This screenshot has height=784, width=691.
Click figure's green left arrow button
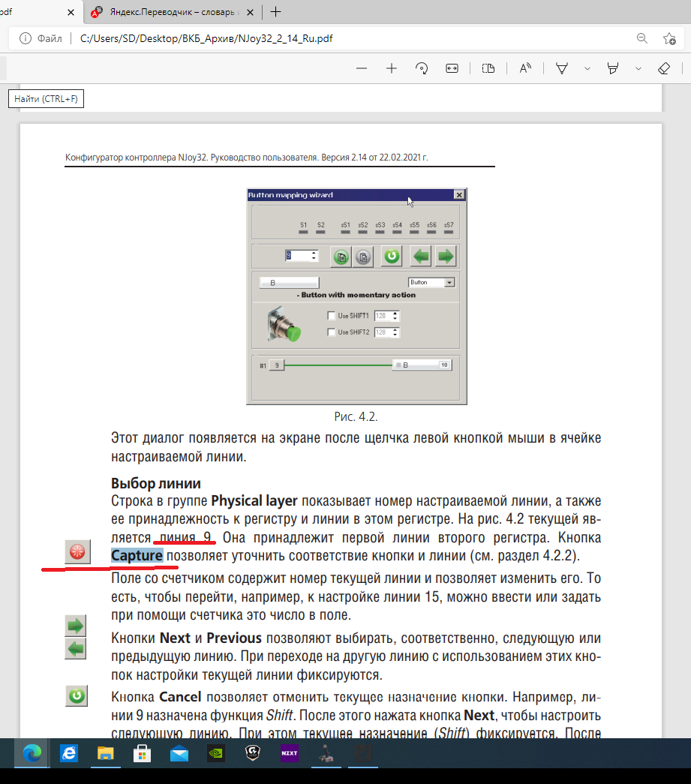[x=421, y=257]
